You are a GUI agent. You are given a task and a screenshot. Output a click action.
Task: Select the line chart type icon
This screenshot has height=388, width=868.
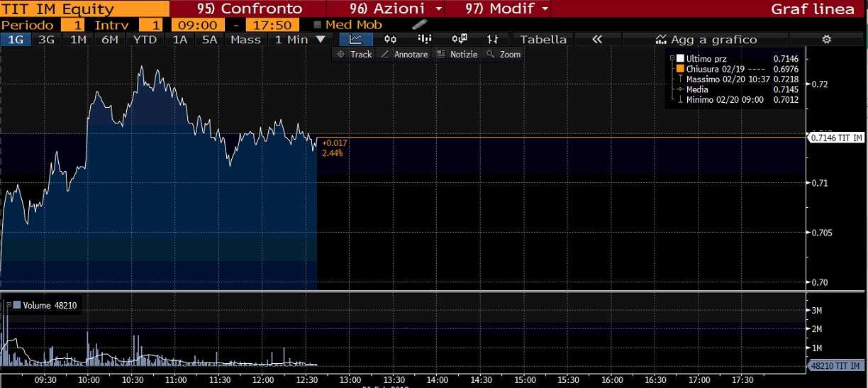(356, 40)
